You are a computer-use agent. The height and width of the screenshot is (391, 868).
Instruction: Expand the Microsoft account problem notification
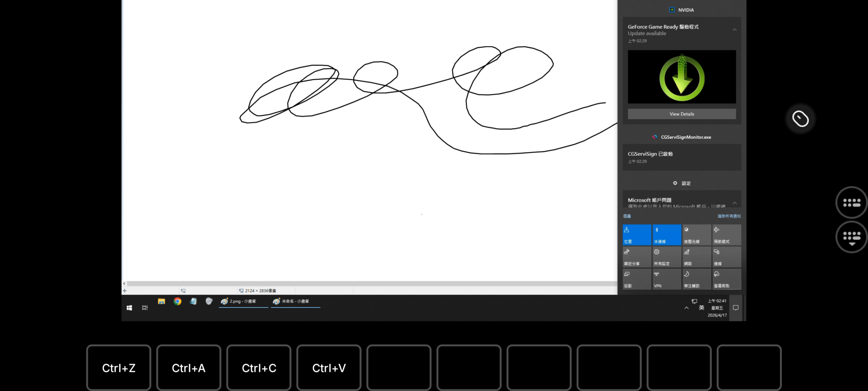click(734, 203)
